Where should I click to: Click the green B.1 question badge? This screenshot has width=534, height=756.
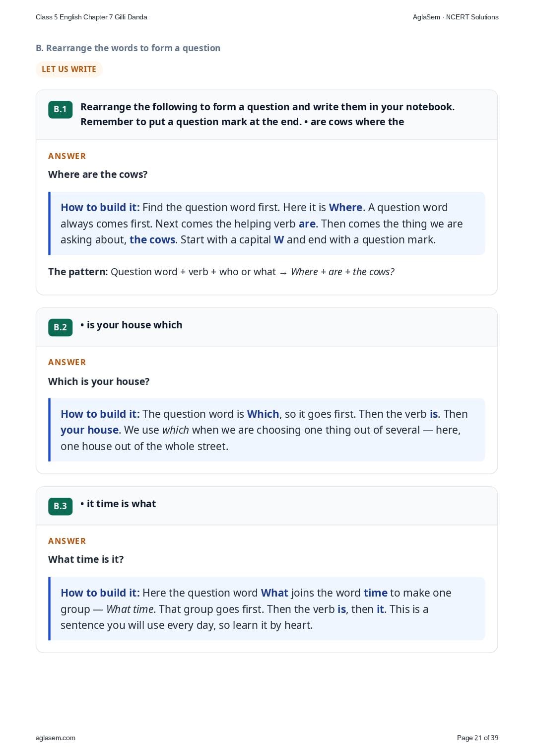pyautogui.click(x=60, y=110)
